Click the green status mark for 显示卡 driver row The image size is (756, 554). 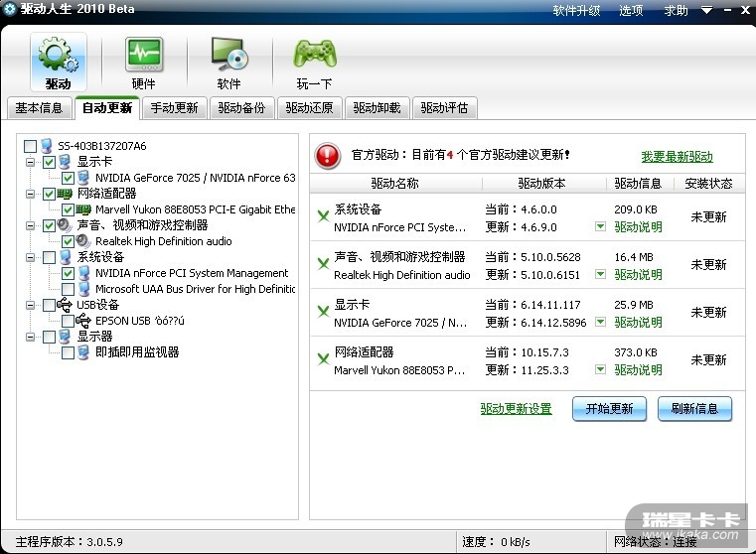(x=323, y=311)
